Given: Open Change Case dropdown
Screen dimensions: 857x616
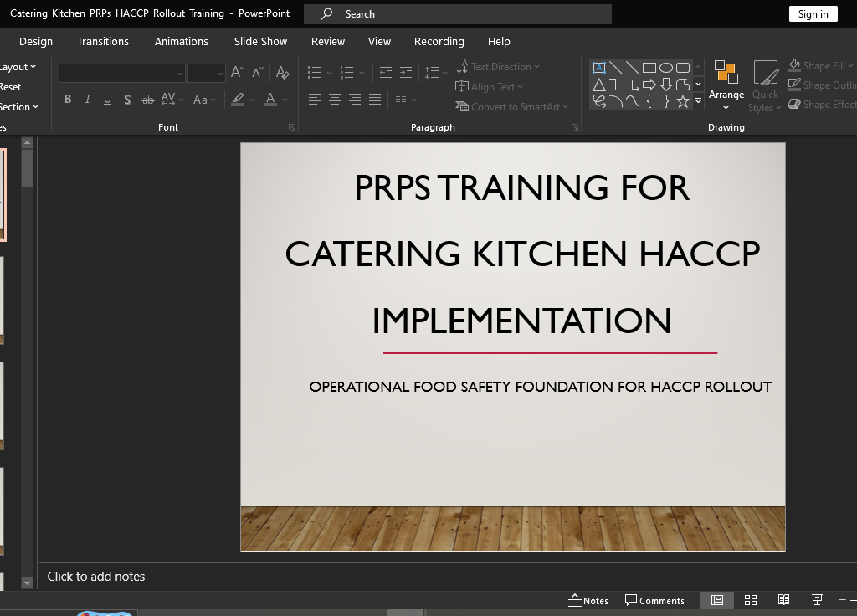Looking at the screenshot, I should (x=205, y=100).
